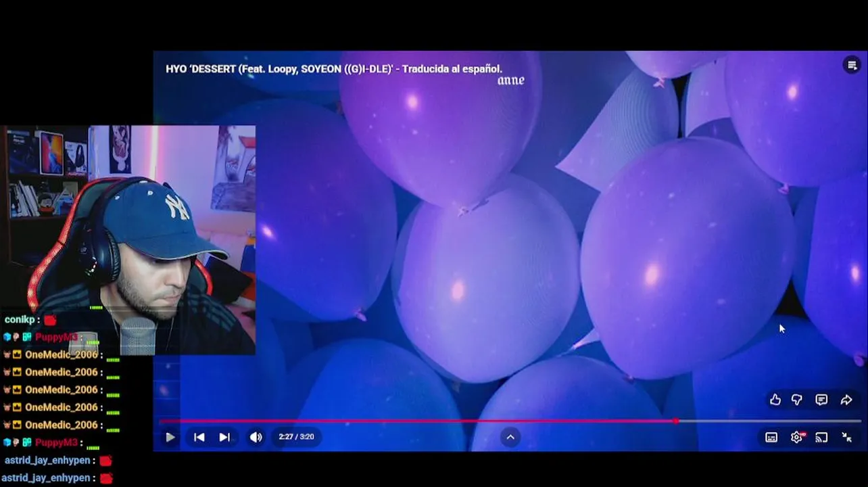Skip to the next video
This screenshot has width=868, height=487.
pyautogui.click(x=224, y=437)
